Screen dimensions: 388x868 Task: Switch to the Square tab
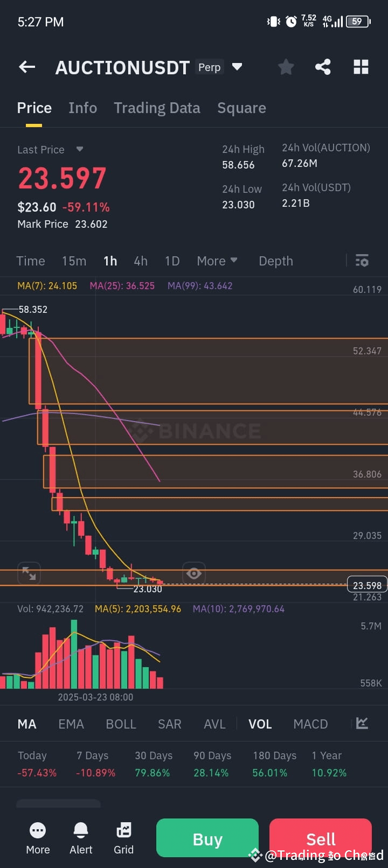(x=241, y=108)
